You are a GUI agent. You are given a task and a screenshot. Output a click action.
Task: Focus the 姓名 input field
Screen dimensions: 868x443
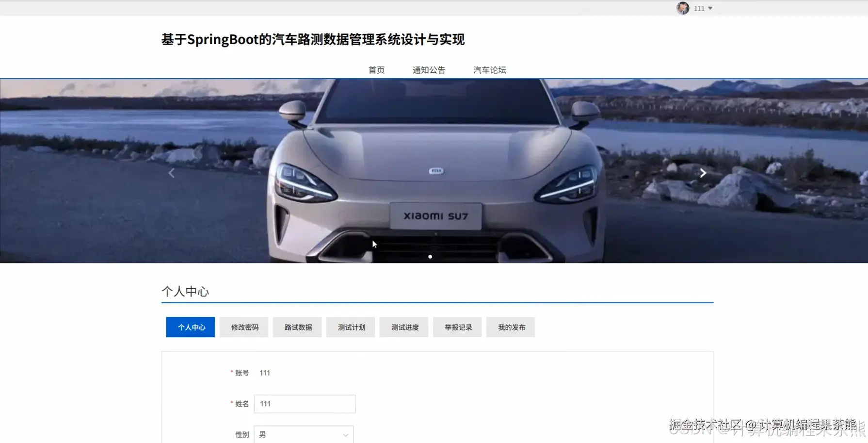point(305,404)
